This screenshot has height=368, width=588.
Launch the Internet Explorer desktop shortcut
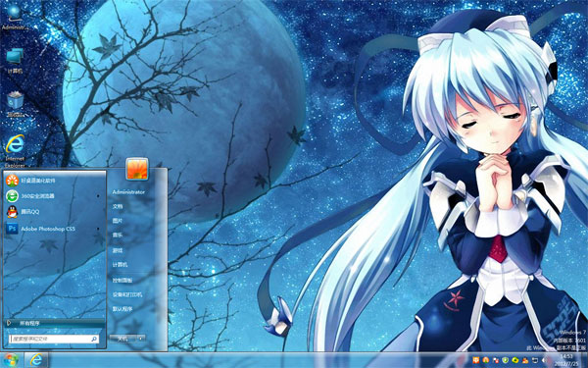coord(15,150)
